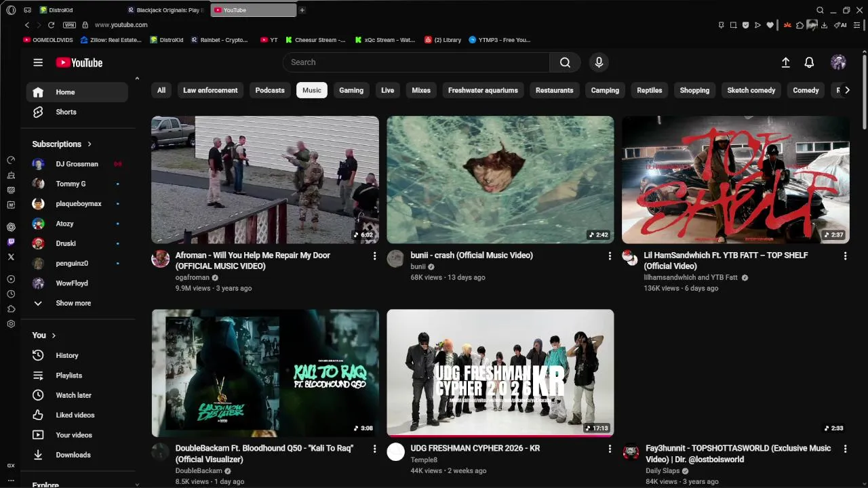The height and width of the screenshot is (488, 868).
Task: Open more options for UDG Freshman Cypher video
Action: 610,449
